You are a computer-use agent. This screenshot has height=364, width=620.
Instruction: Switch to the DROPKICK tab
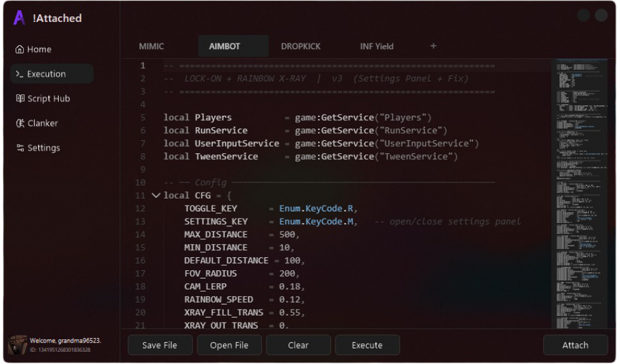[301, 47]
